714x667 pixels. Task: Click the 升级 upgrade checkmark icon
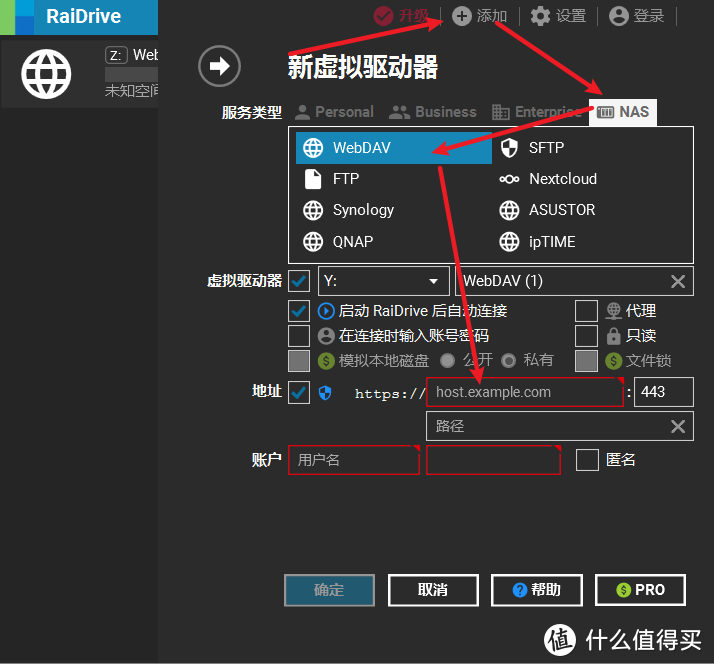coord(383,16)
